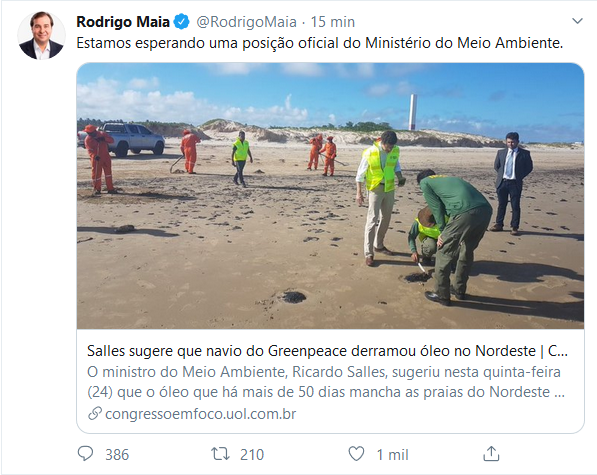597x475 pixels.
Task: Open the @RodrigoMaia handle link
Action: point(246,22)
